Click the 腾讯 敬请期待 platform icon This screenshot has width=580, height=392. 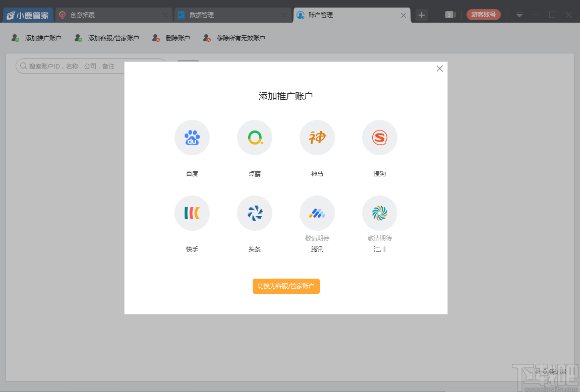(x=317, y=213)
